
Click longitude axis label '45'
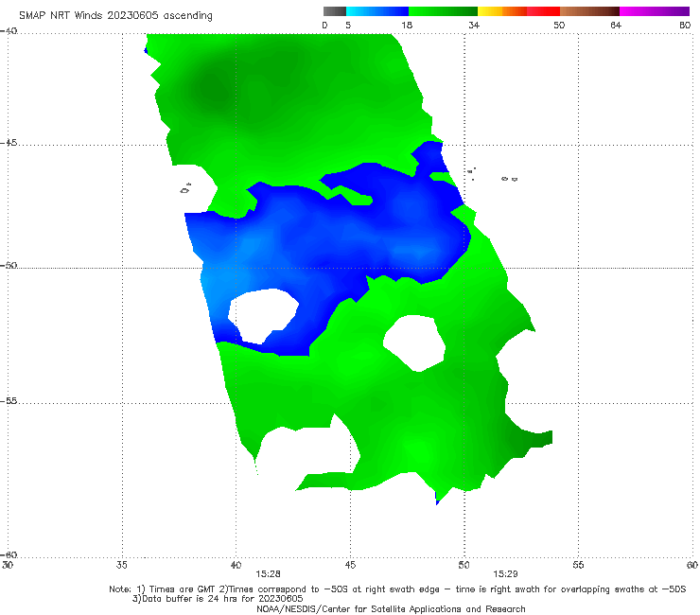coord(350,565)
